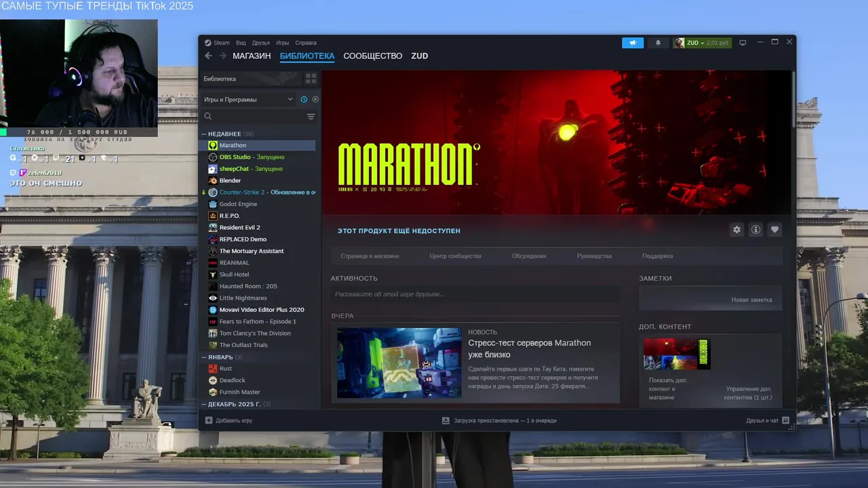The image size is (868, 488).
Task: Open the Steam menu
Action: [218, 43]
